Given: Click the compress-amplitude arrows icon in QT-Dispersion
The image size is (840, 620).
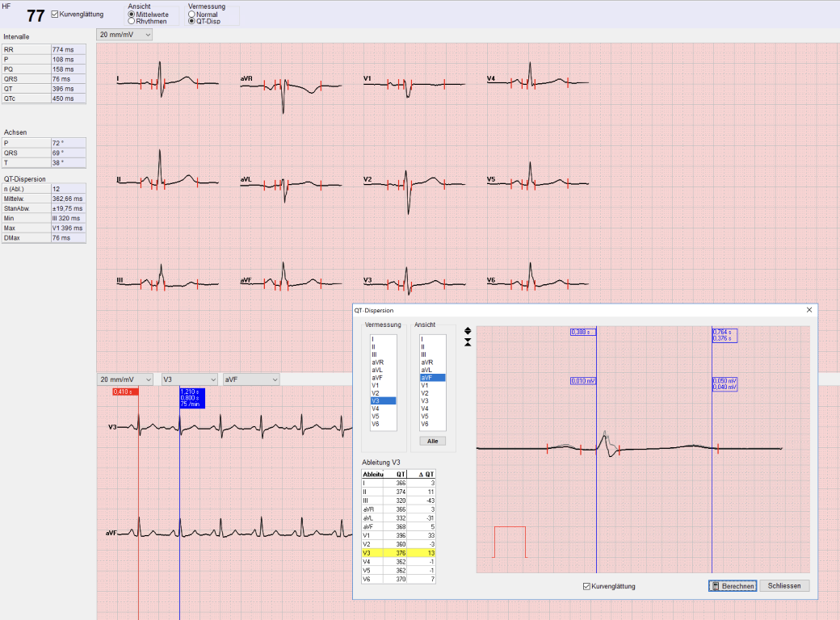Looking at the screenshot, I should pos(468,342).
